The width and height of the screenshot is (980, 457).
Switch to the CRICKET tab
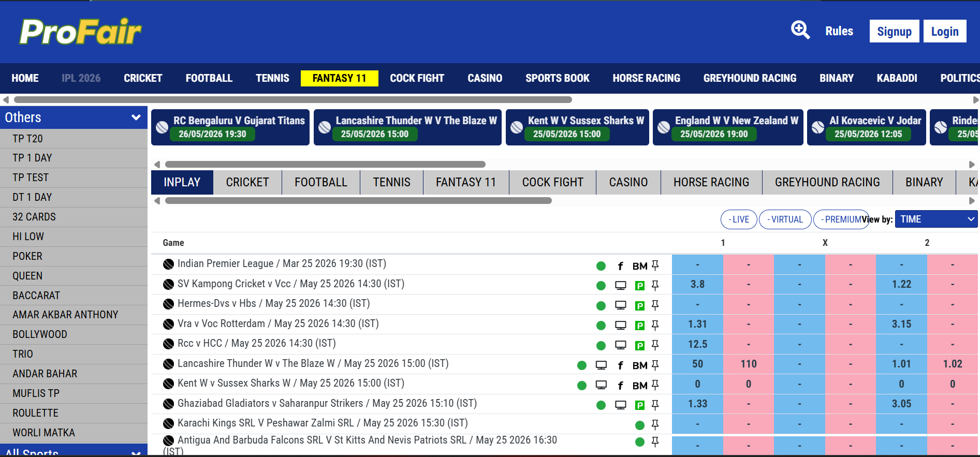[x=247, y=182]
